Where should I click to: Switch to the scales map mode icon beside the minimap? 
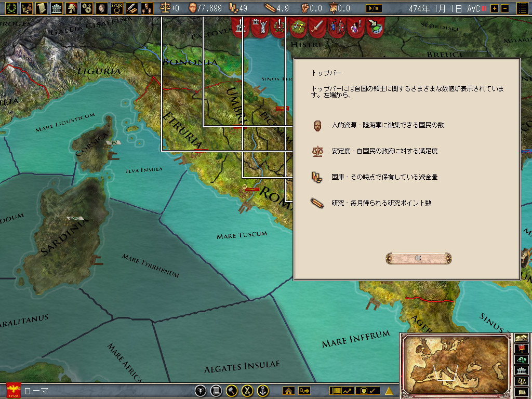point(522,381)
